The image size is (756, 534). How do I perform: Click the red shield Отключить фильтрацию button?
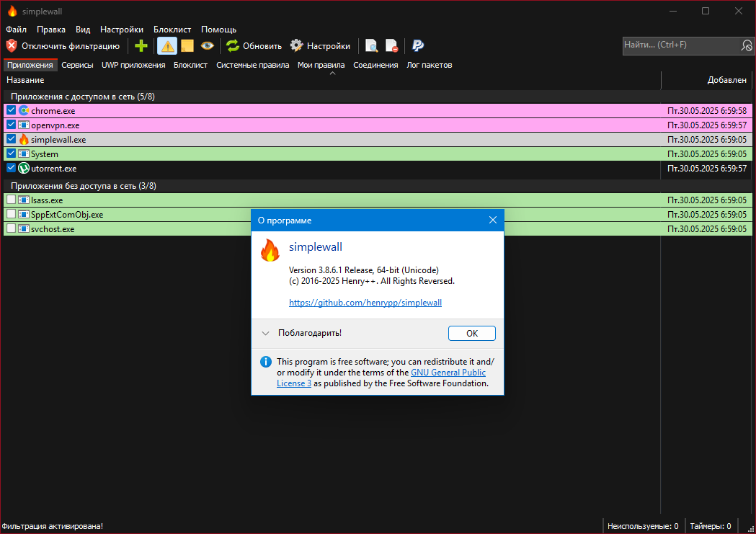[63, 46]
